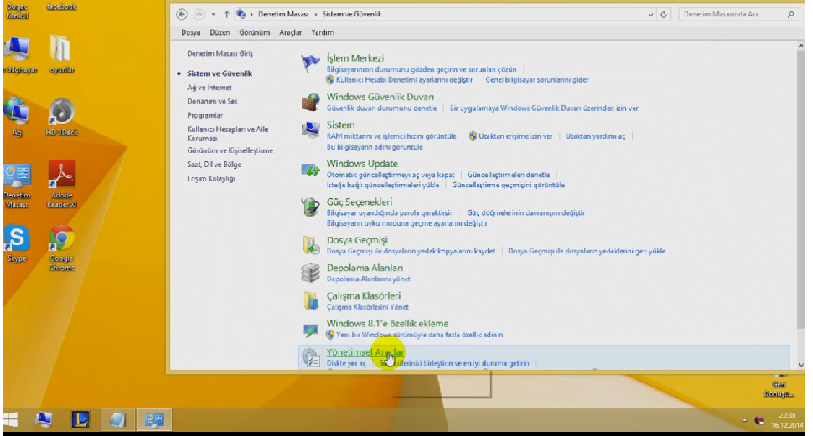Expand the address bar history dropdown

649,16
